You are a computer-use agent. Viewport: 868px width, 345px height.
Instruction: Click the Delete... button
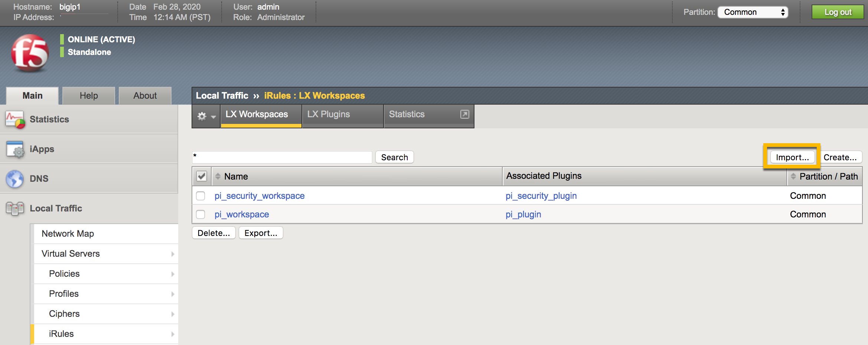[213, 233]
